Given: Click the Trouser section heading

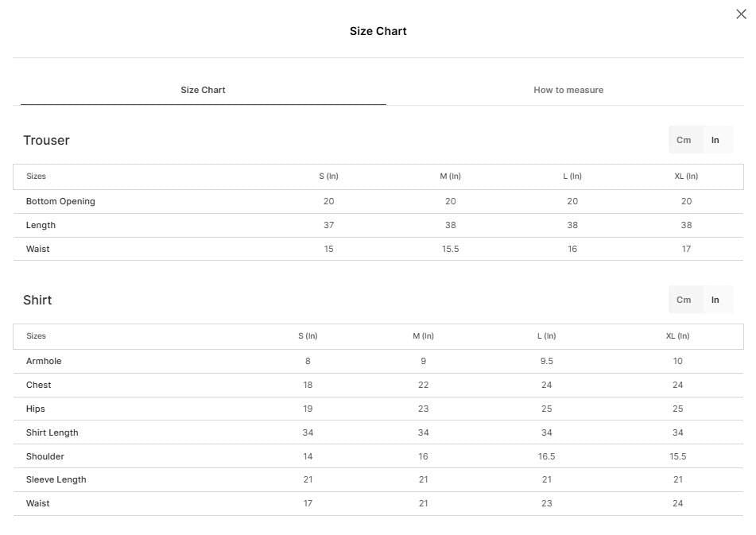Looking at the screenshot, I should tap(46, 140).
